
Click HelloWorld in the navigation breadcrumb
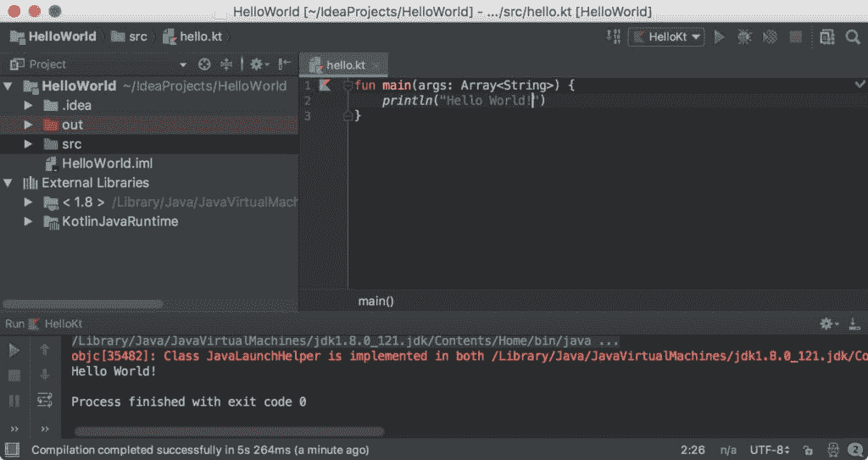(53, 37)
